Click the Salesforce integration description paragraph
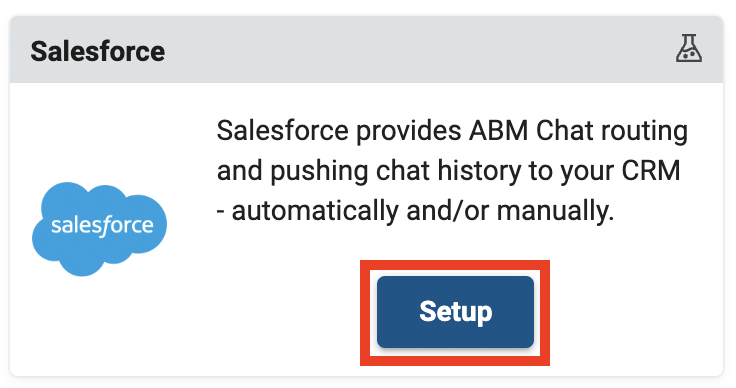 pos(452,171)
